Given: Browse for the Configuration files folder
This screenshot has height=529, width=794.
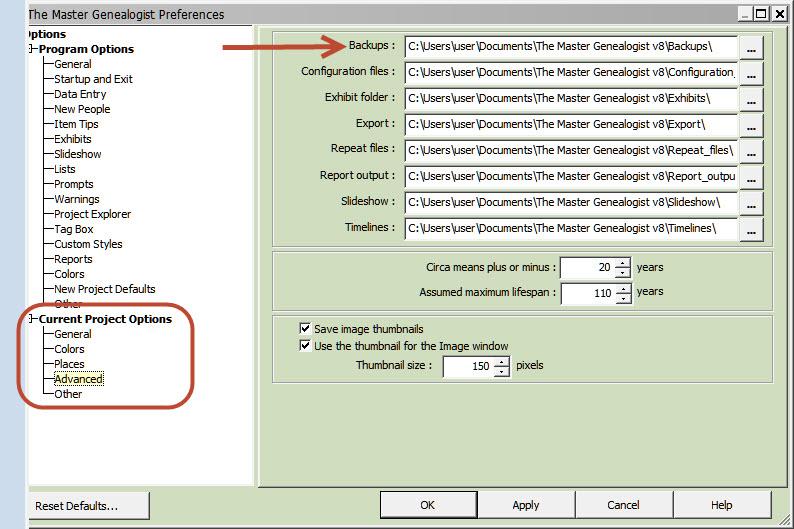Looking at the screenshot, I should point(751,74).
